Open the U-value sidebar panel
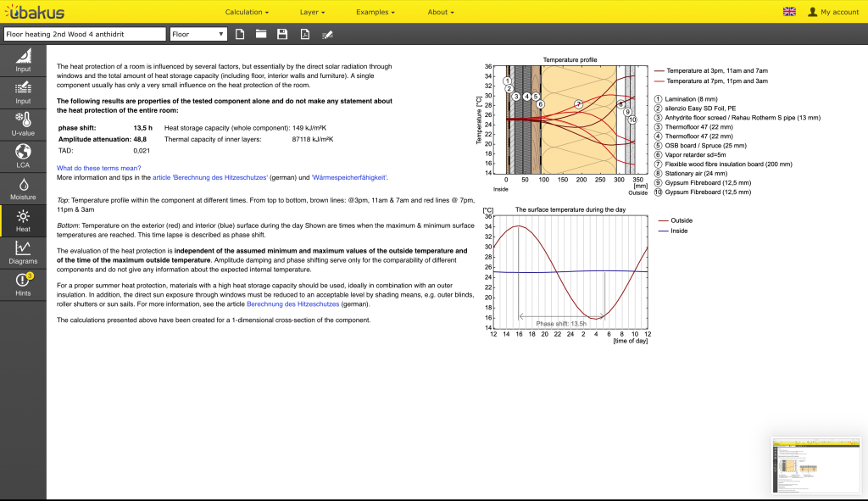This screenshot has width=868, height=501. (x=23, y=123)
